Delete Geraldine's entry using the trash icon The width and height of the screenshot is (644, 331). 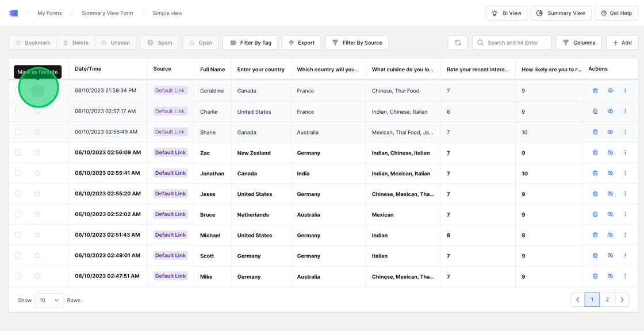595,91
